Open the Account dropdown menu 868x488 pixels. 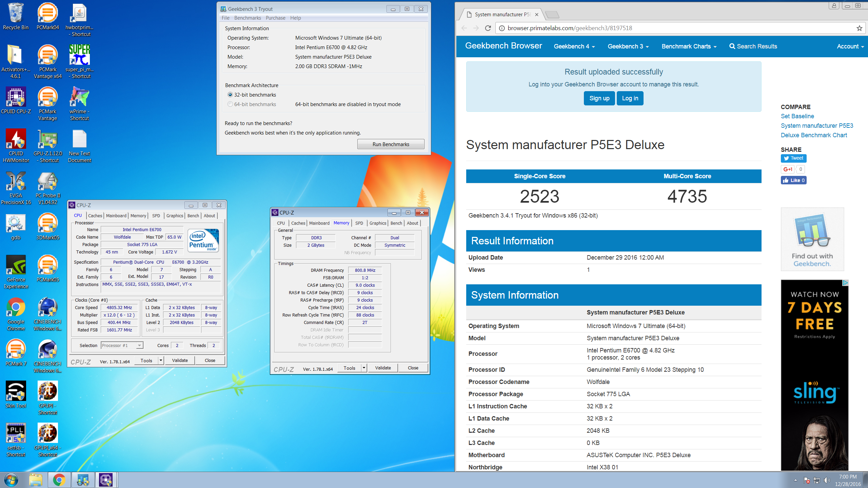click(850, 46)
